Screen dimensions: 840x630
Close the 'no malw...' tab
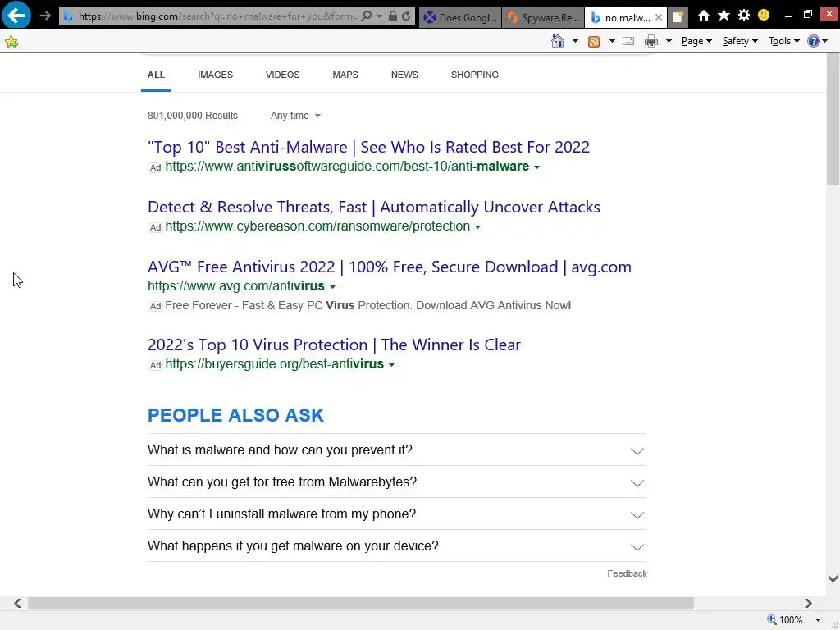[x=659, y=17]
